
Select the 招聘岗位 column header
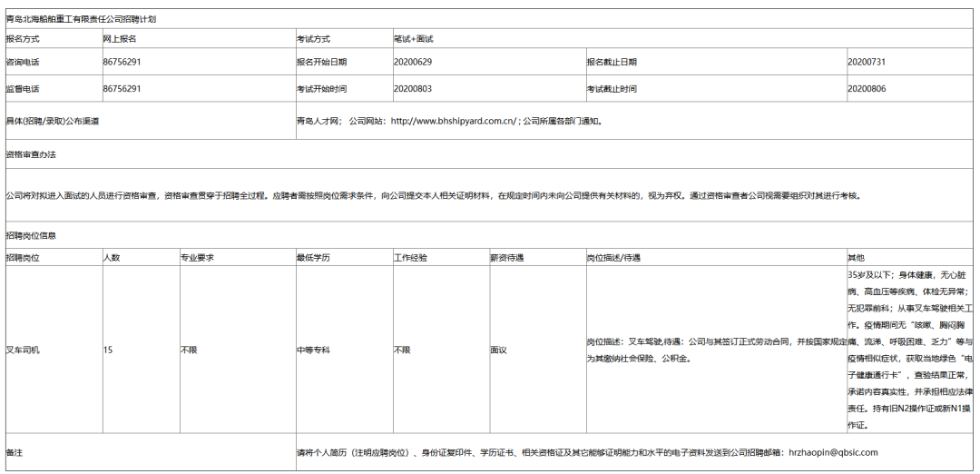[x=23, y=258]
